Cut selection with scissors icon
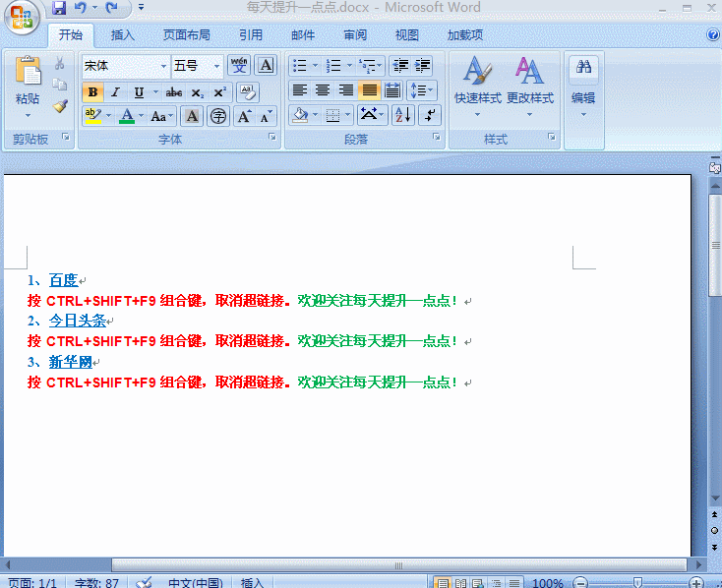This screenshot has width=722, height=588. click(x=59, y=63)
